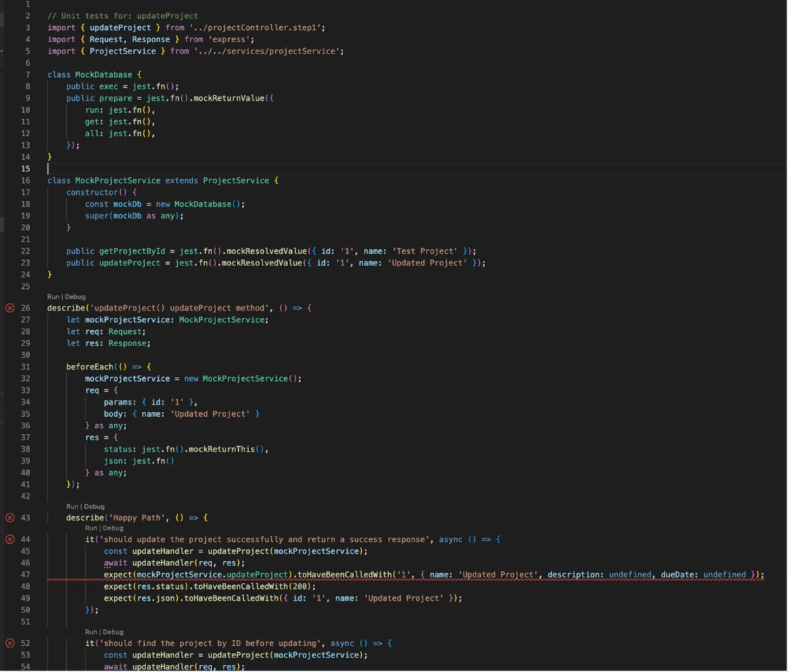The height and width of the screenshot is (672, 788).
Task: Click failed test icon beside line 26
Action: tap(10, 308)
